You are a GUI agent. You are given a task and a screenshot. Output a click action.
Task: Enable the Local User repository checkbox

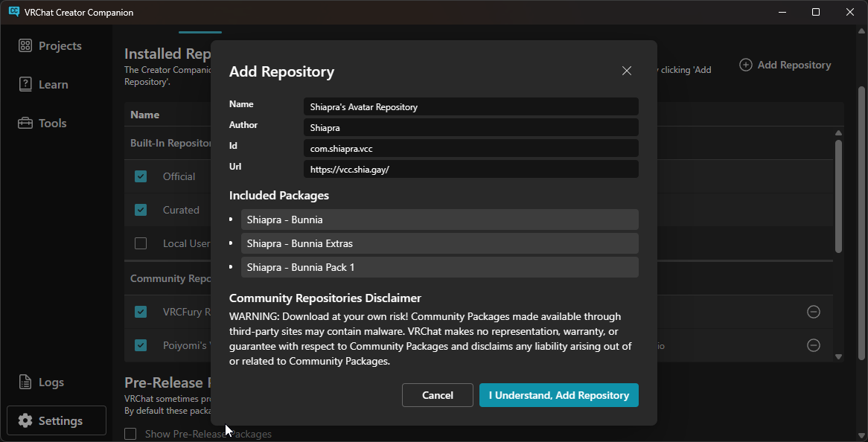141,243
